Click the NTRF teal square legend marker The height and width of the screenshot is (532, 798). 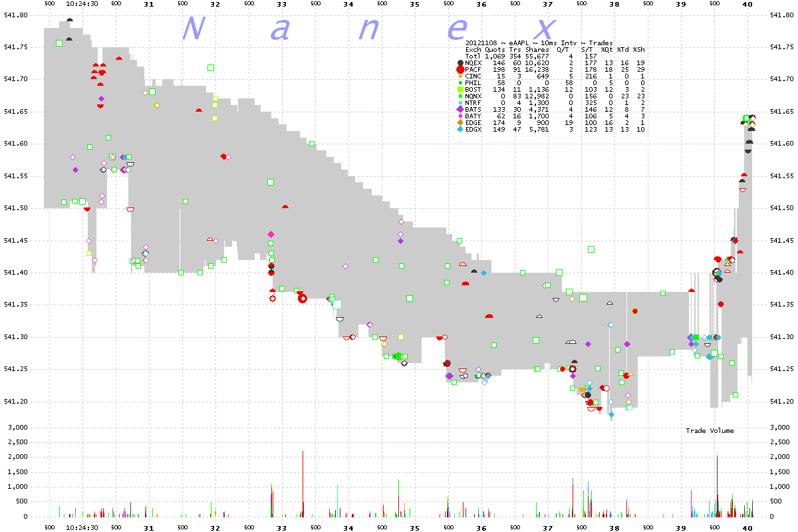460,102
